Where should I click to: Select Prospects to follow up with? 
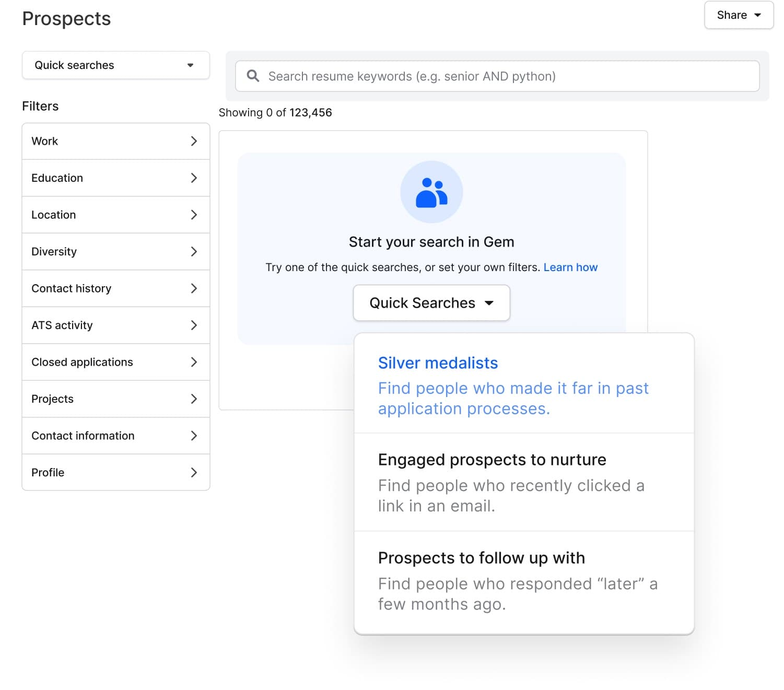click(x=523, y=580)
